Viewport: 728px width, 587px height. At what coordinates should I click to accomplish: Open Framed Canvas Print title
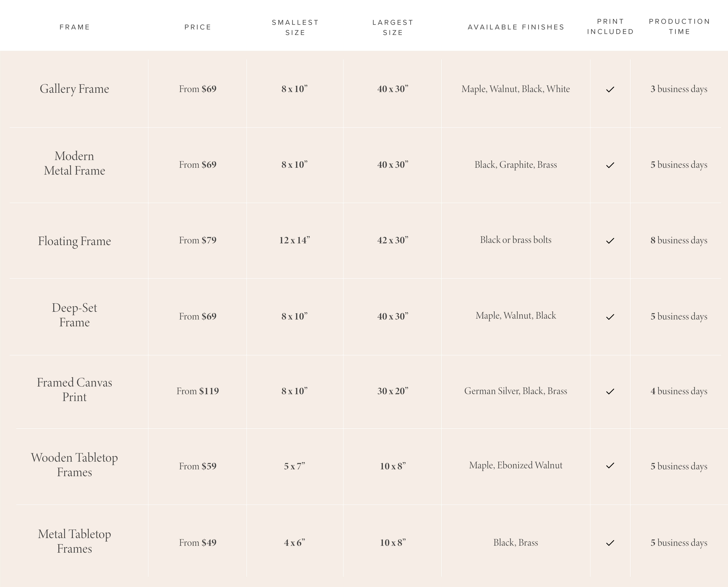[74, 390]
